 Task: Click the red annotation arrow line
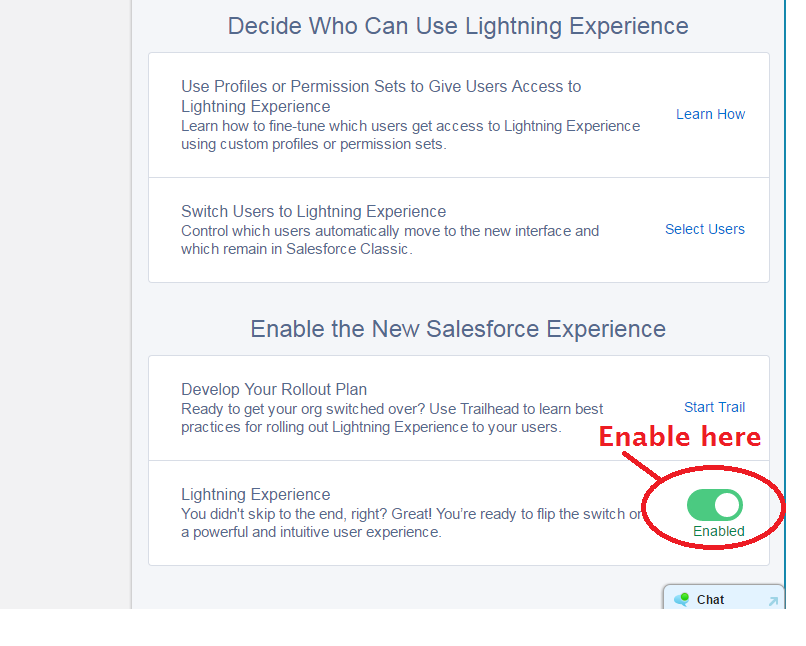642,467
